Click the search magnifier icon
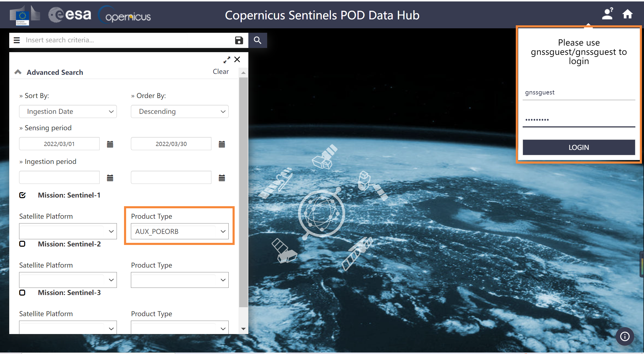The height and width of the screenshot is (354, 644). tap(258, 40)
